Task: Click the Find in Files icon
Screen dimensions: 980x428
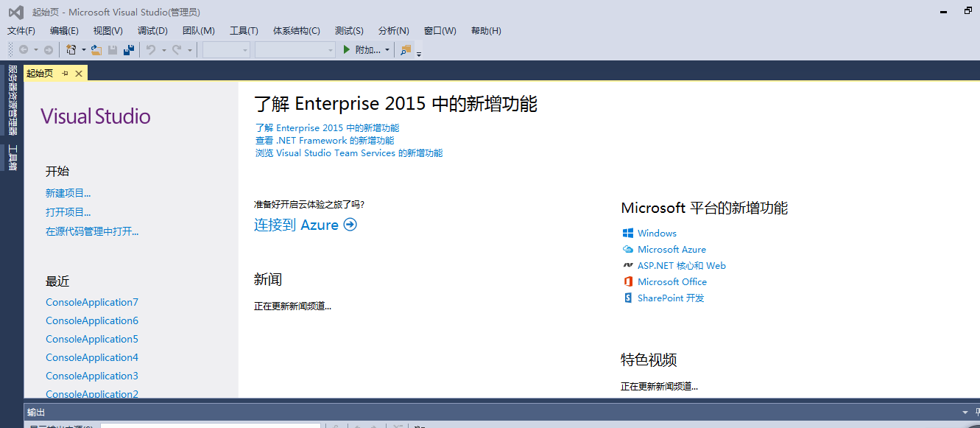Action: point(406,50)
